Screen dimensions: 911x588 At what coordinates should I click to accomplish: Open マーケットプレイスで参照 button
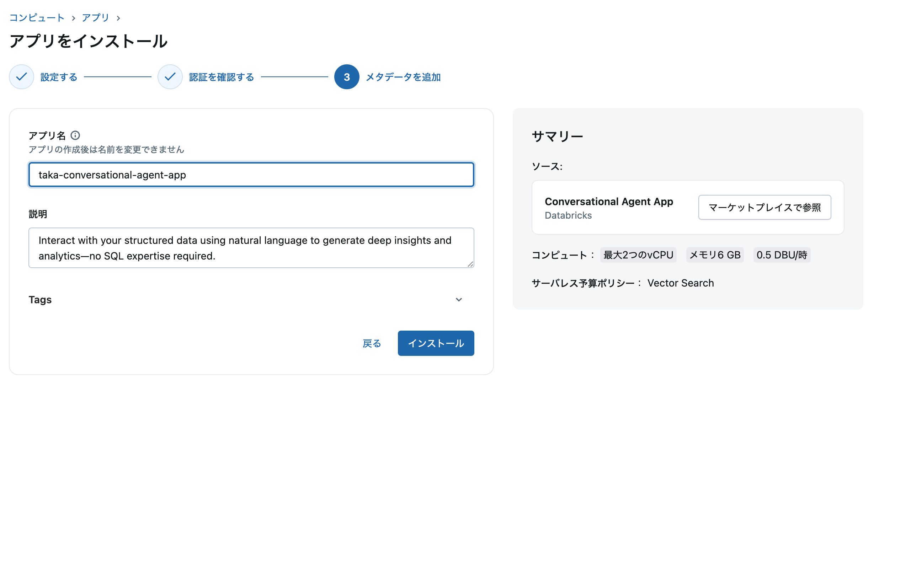[764, 207]
